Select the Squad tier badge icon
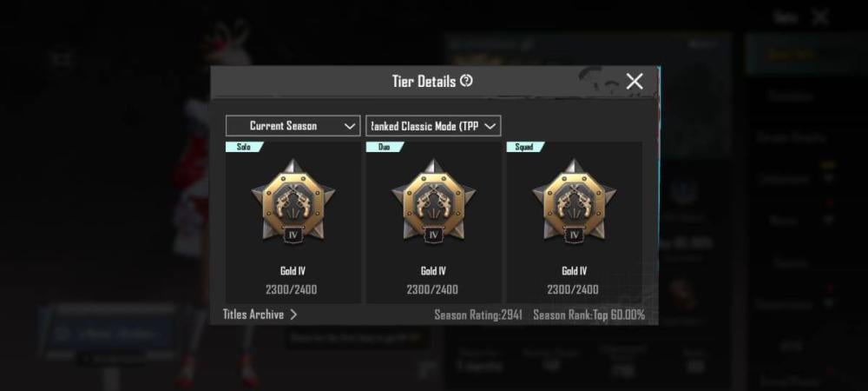This screenshot has width=868, height=391. point(574,200)
